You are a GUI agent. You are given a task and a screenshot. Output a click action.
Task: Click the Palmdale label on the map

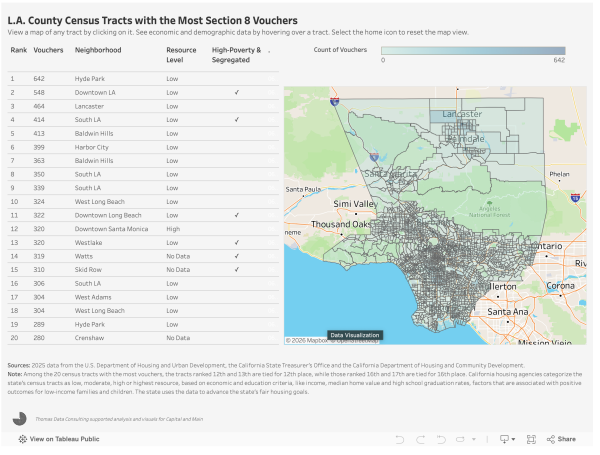466,139
